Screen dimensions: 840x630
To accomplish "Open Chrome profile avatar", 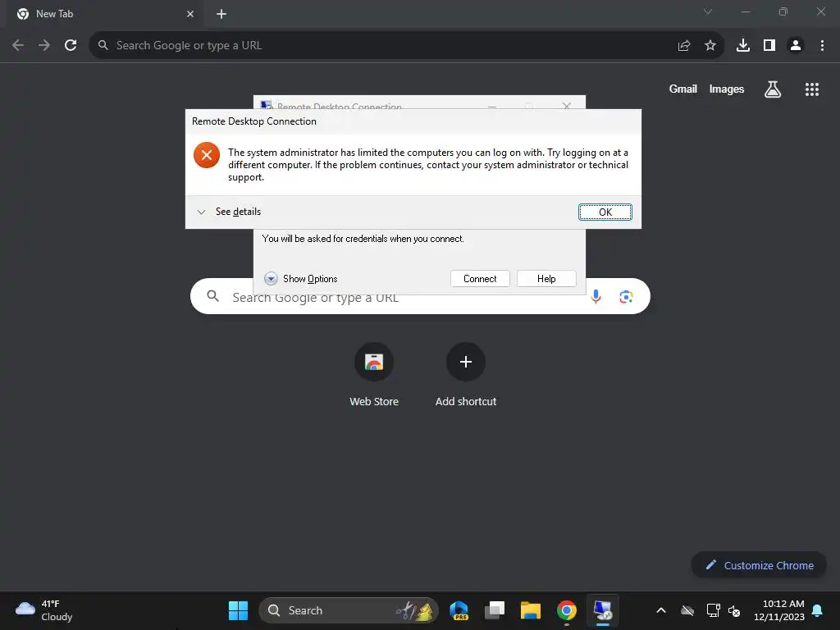I will pyautogui.click(x=796, y=46).
